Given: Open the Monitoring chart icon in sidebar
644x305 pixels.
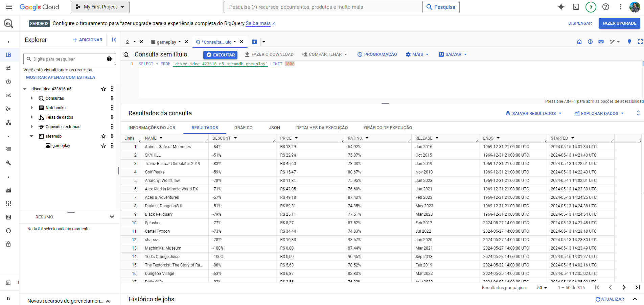Looking at the screenshot, I should coord(8,190).
